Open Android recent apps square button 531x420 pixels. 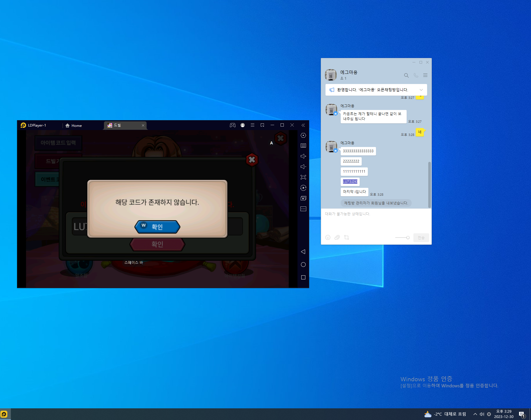click(303, 277)
